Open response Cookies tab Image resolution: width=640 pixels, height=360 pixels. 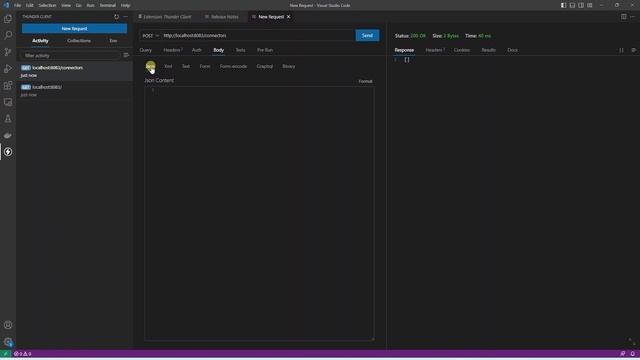pyautogui.click(x=462, y=50)
